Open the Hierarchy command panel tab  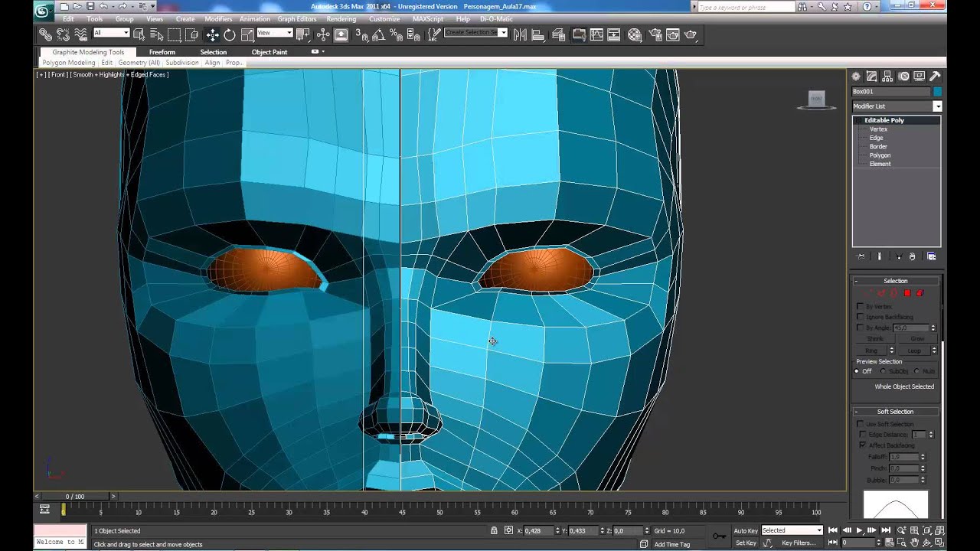click(x=887, y=76)
